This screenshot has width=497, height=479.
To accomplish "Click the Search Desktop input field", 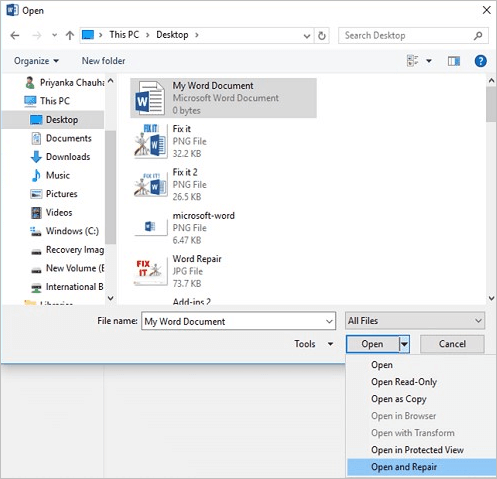I will tap(413, 35).
